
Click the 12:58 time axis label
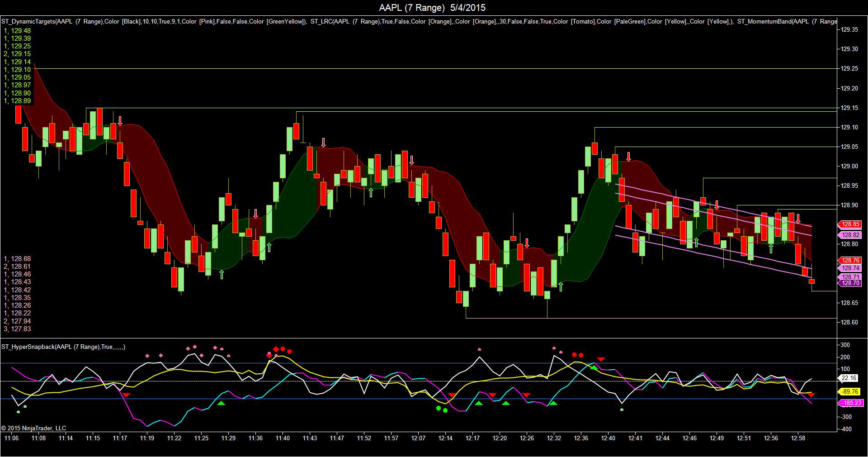pyautogui.click(x=798, y=438)
